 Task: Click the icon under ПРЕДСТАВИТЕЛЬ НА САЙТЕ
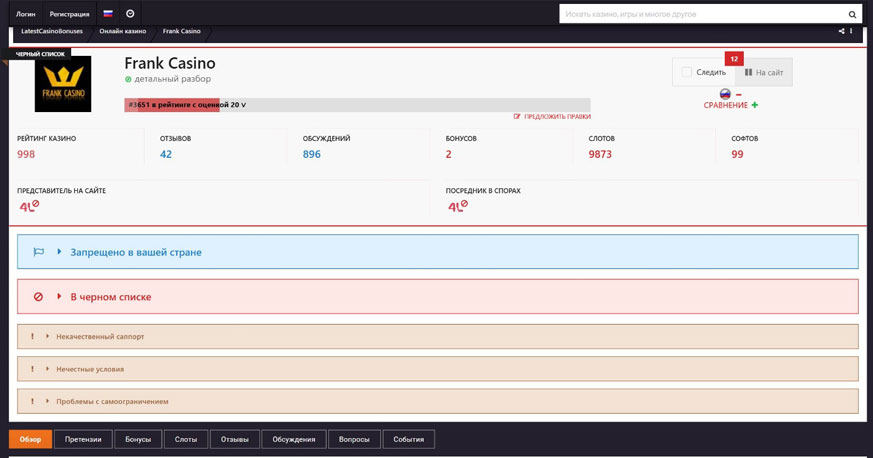coord(30,206)
